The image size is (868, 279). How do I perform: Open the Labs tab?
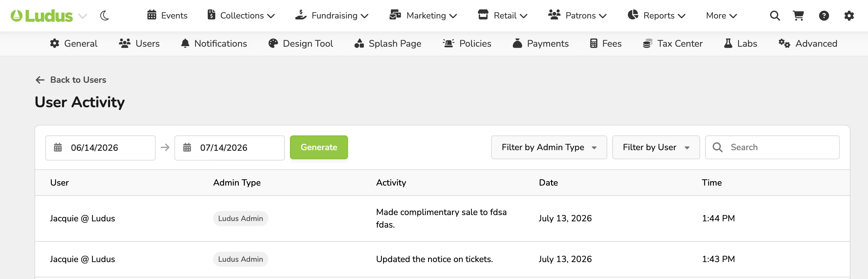click(741, 43)
